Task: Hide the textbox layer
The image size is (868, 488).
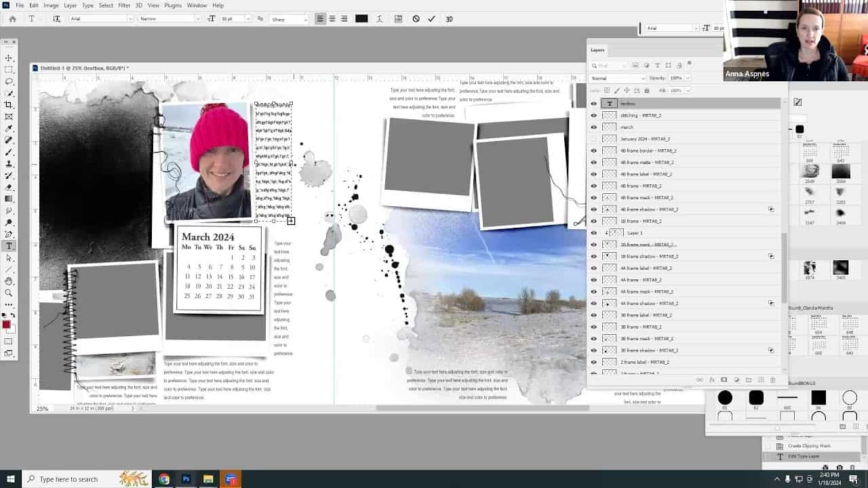Action: pyautogui.click(x=593, y=104)
